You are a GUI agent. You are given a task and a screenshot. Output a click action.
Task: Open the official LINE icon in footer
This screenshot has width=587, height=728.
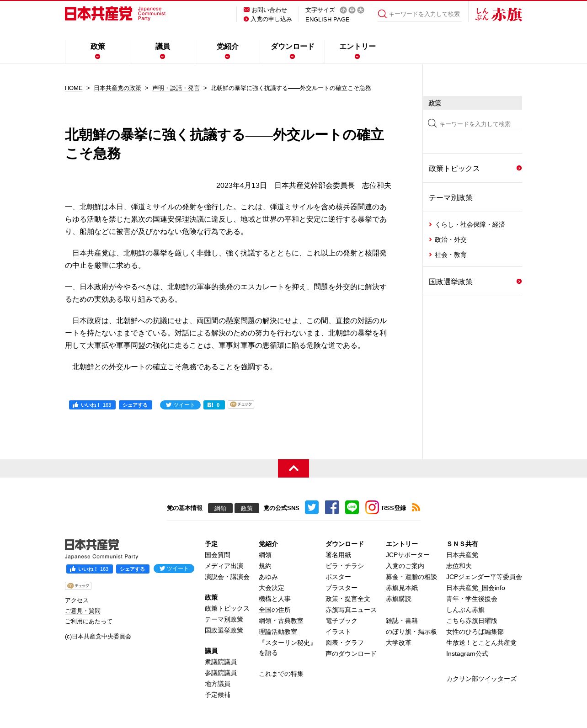coord(352,507)
